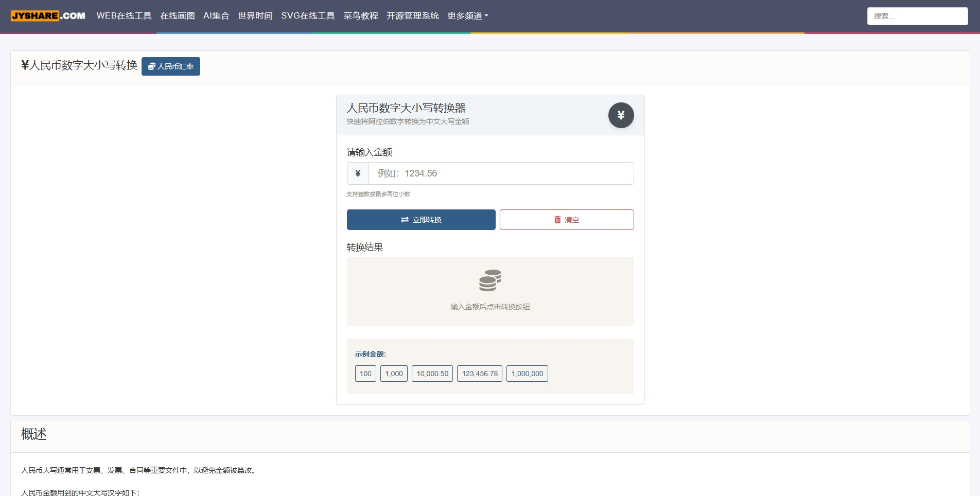Click the top-right search box
Image resolution: width=980 pixels, height=496 pixels.
[x=917, y=16]
